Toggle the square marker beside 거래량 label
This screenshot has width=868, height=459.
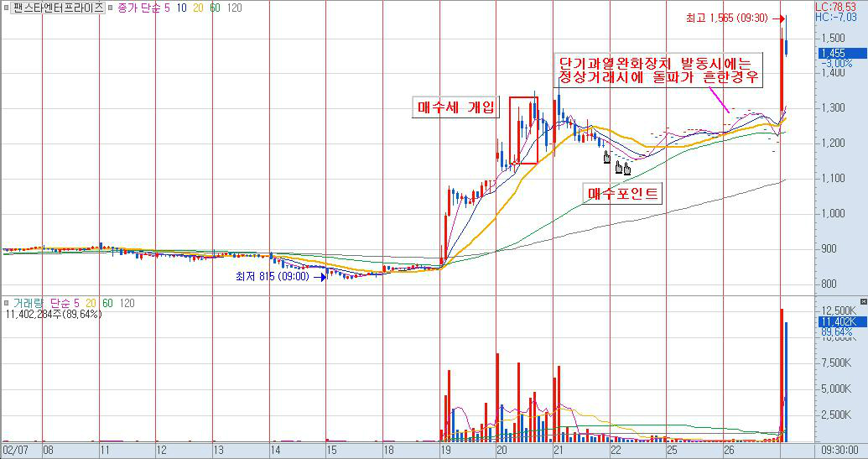(x=7, y=303)
